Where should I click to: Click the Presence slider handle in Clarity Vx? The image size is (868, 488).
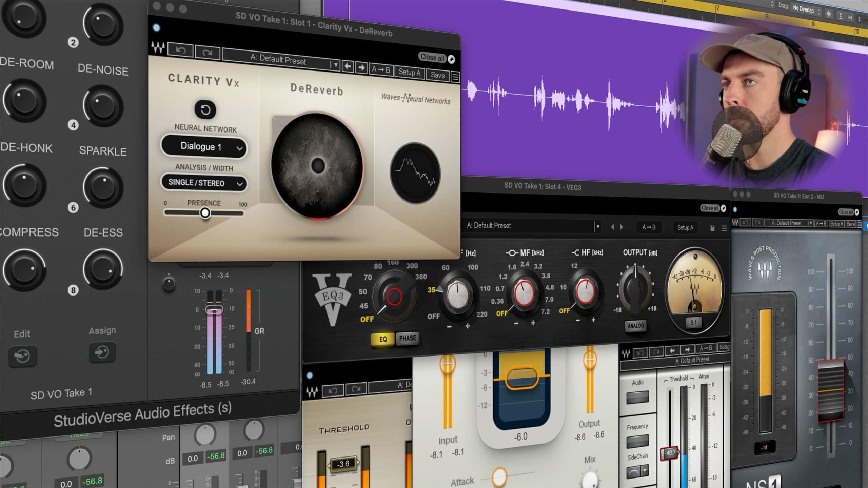pos(205,212)
